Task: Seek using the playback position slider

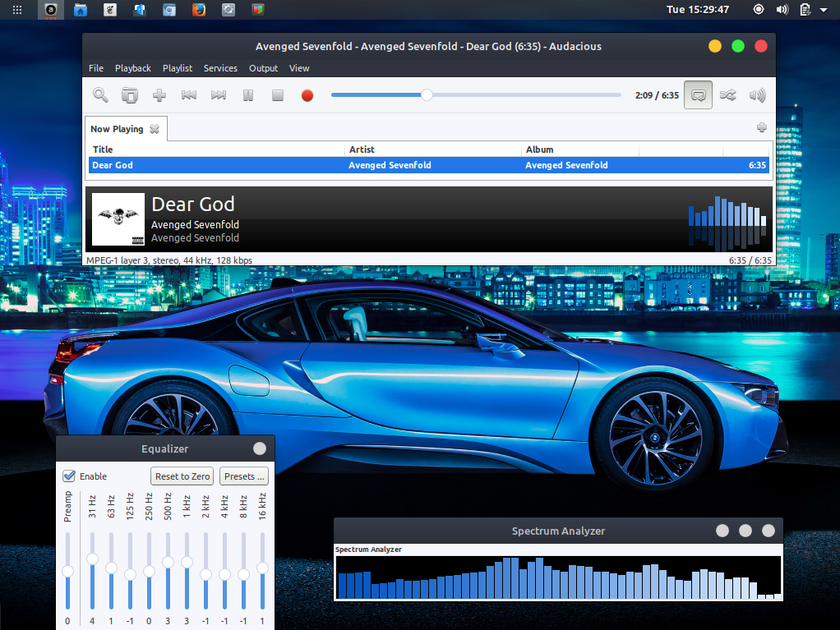Action: coord(476,94)
